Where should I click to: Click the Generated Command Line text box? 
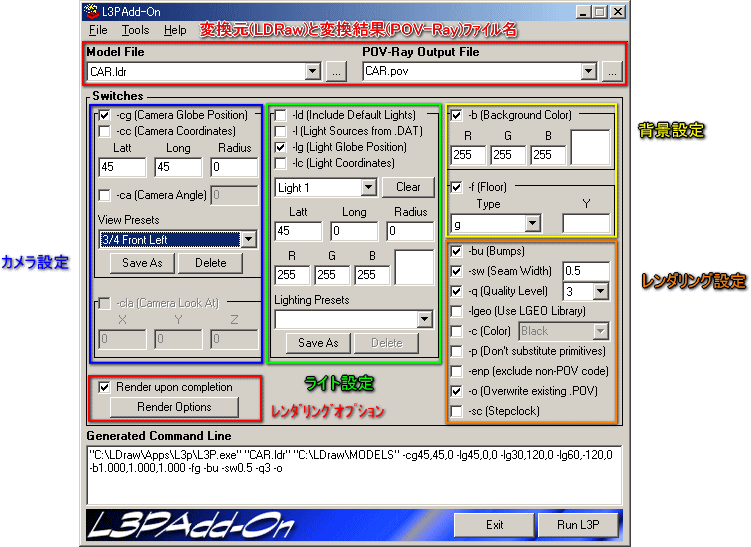point(354,475)
